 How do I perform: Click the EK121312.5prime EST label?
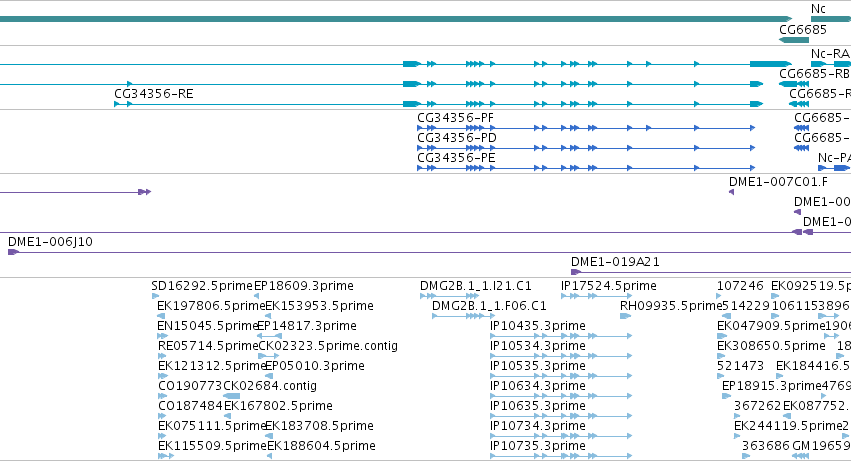tap(212, 367)
